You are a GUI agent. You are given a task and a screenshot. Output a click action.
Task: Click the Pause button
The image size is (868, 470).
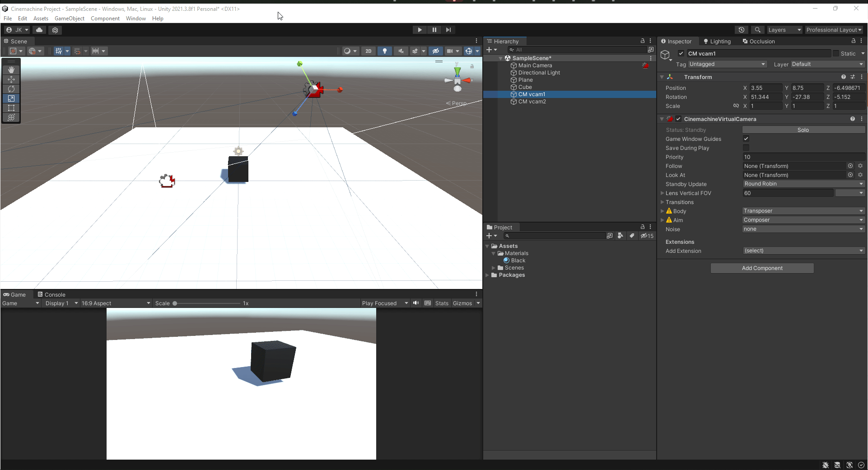434,30
